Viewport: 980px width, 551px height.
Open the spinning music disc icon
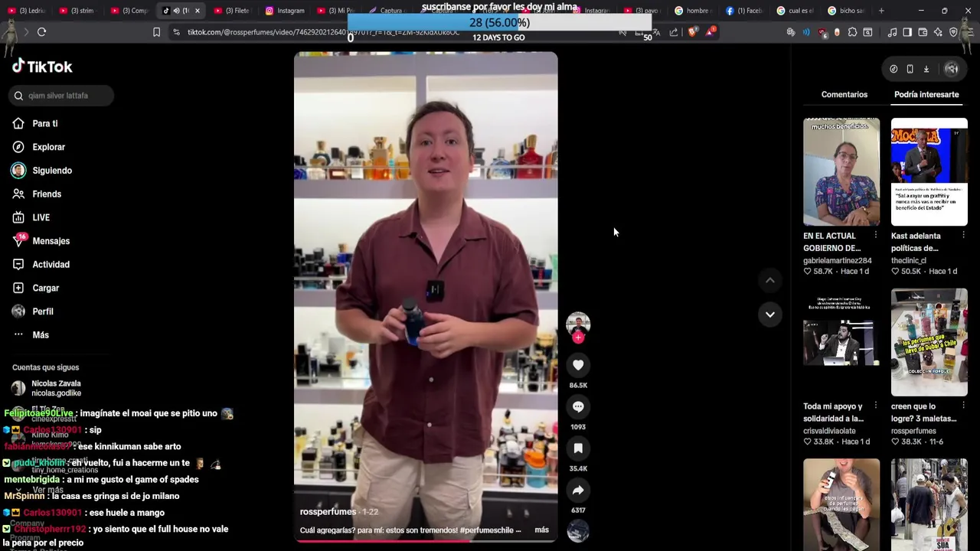pos(578,531)
